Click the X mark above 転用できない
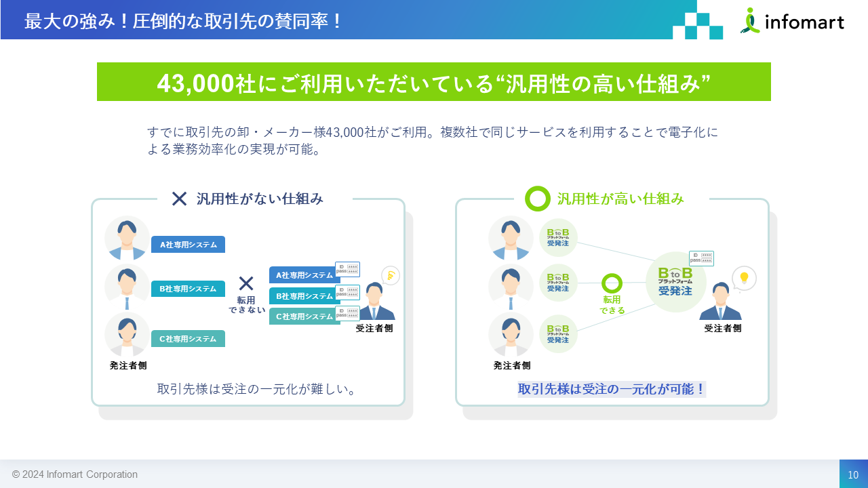 (246, 283)
